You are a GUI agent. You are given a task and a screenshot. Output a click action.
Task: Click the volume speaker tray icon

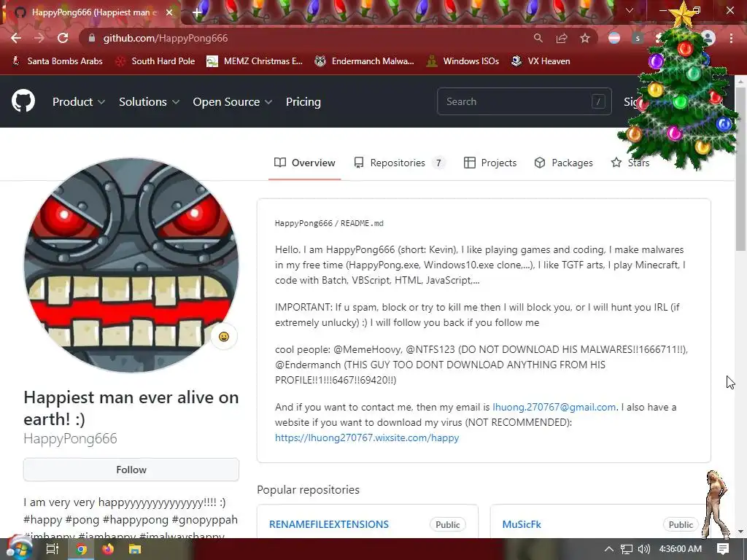tap(644, 549)
